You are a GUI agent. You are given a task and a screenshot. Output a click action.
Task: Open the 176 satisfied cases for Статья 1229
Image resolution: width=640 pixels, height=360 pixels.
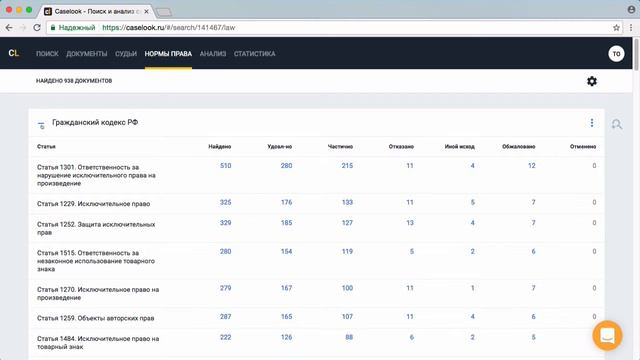(286, 202)
